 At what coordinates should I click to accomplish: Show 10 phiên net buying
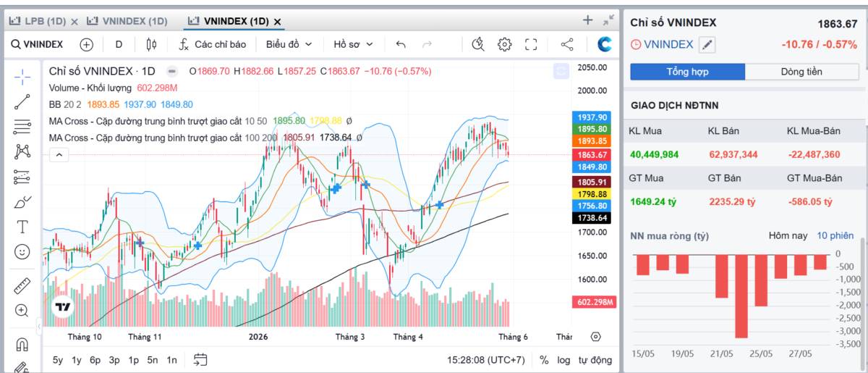point(837,235)
